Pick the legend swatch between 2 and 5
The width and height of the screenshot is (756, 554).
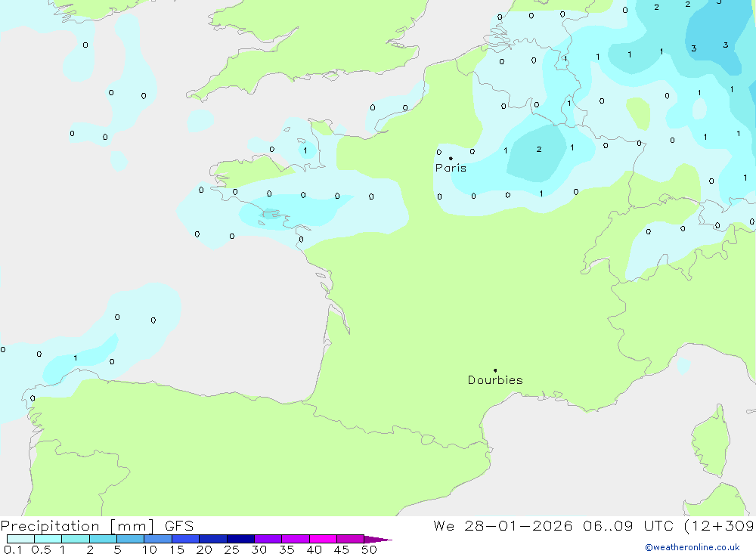(x=103, y=539)
